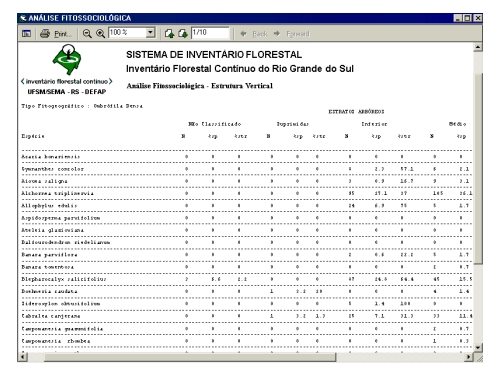Close the Análise Fitossociológica window
This screenshot has height=376, width=500.
(478, 18)
